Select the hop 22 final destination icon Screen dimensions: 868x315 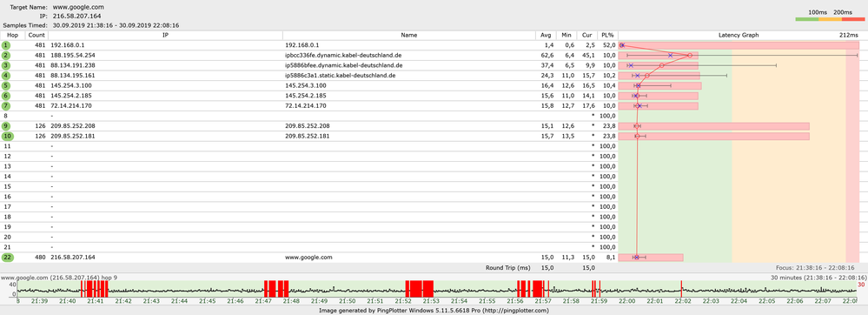[6, 258]
